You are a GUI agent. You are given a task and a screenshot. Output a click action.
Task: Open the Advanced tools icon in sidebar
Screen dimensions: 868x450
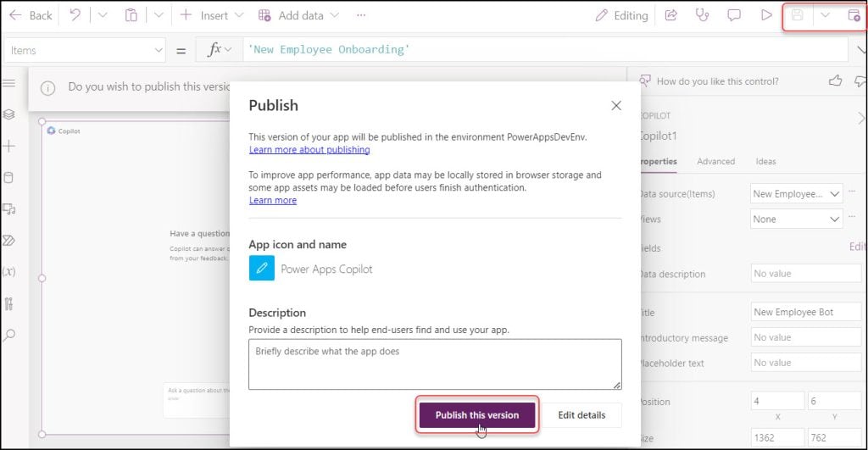[8, 303]
